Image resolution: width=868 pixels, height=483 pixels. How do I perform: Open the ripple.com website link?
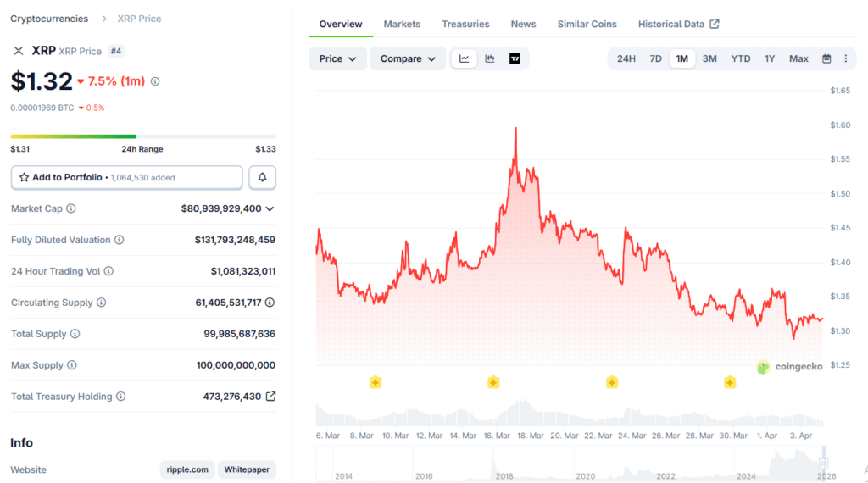187,469
